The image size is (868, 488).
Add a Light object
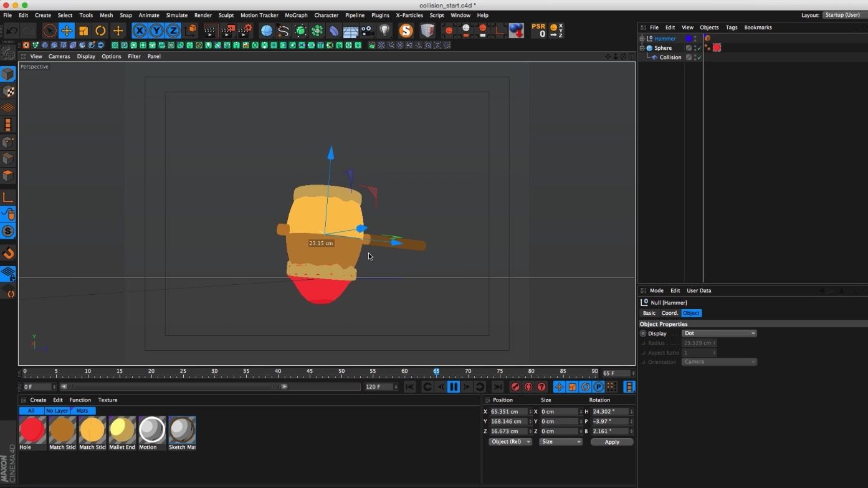[384, 31]
